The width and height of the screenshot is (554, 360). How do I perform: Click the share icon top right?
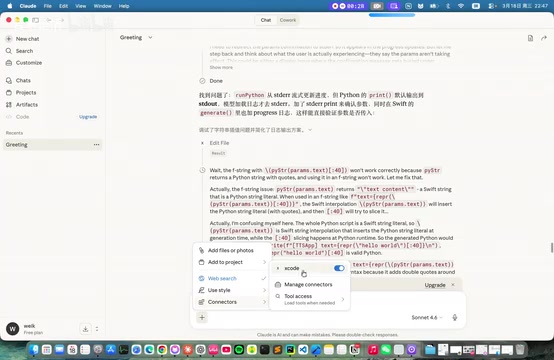(544, 38)
